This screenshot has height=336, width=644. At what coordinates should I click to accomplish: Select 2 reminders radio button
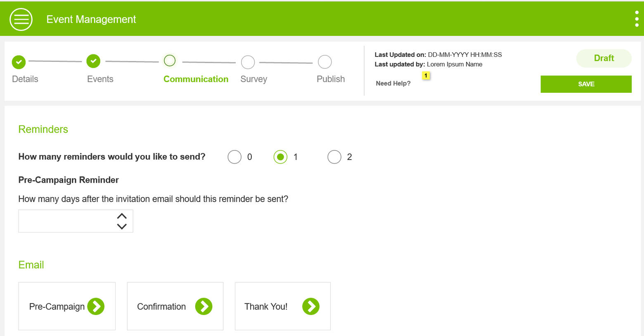[334, 157]
